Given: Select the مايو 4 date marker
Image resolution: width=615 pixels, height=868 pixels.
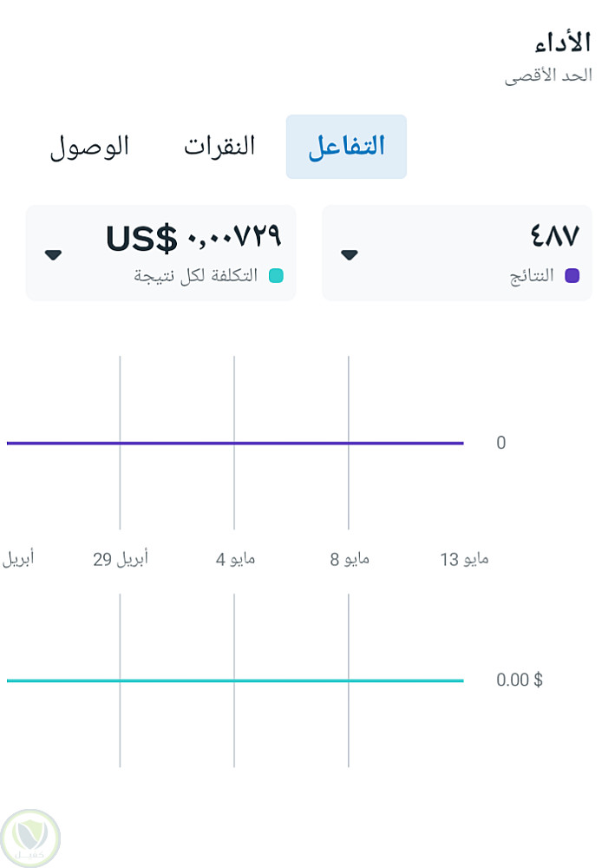Looking at the screenshot, I should [235, 559].
